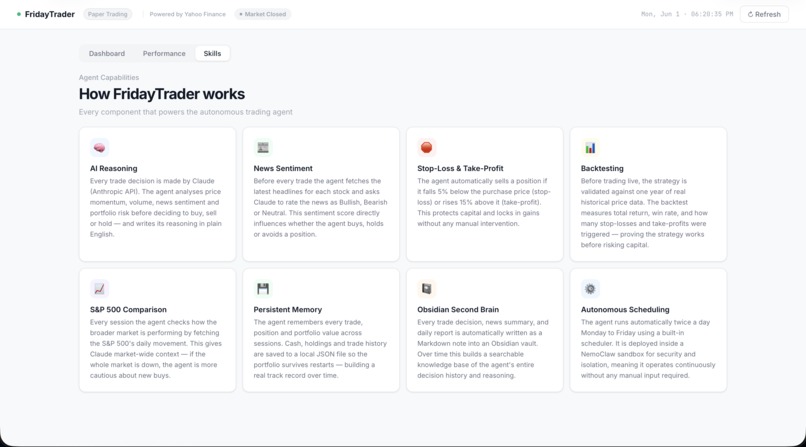
Task: Click the How FridayTrader works heading
Action: (x=162, y=94)
